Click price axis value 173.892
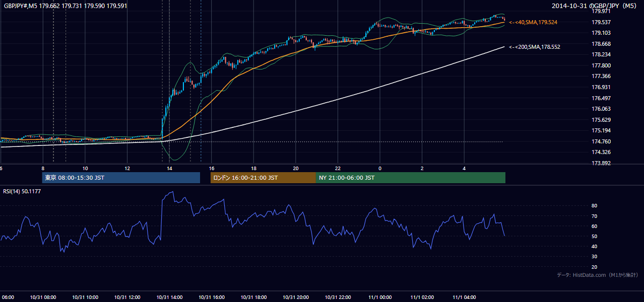This screenshot has width=644, height=302. [x=602, y=163]
